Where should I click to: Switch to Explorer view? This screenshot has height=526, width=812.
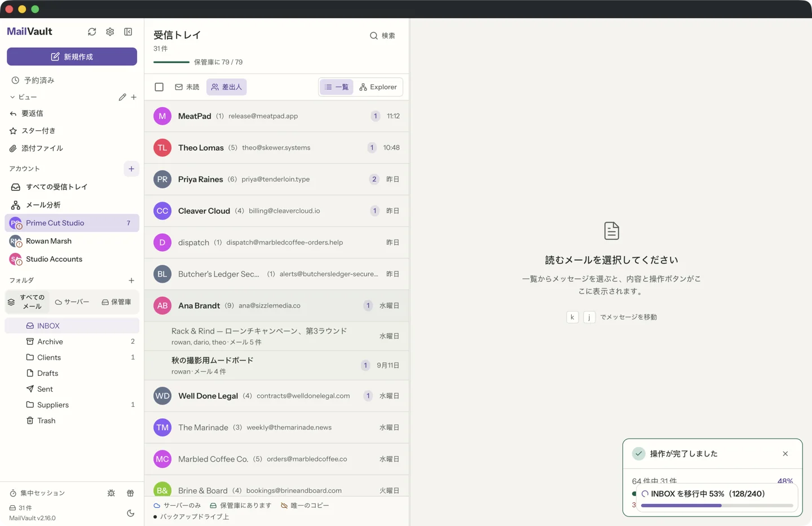click(x=378, y=87)
